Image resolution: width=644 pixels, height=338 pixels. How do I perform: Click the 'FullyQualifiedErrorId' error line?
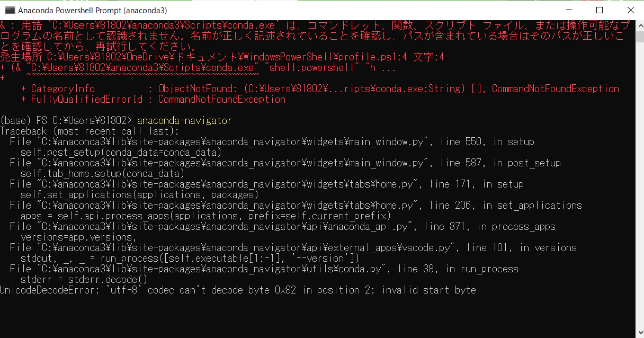[153, 99]
